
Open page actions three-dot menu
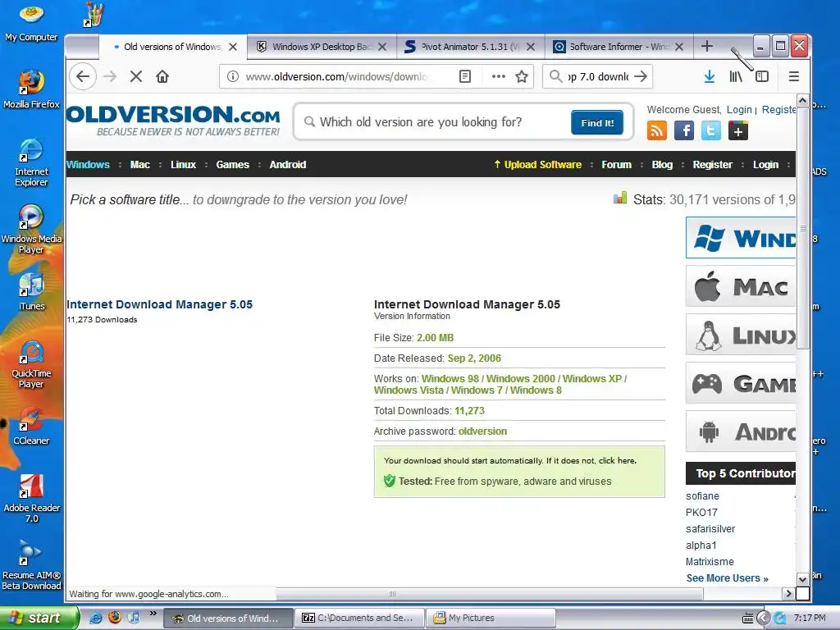(498, 76)
